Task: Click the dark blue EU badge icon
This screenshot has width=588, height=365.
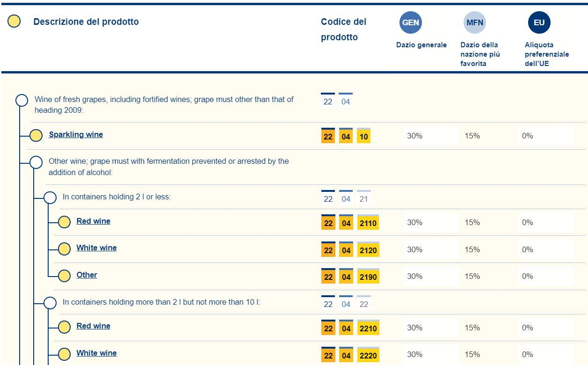Action: pos(539,22)
